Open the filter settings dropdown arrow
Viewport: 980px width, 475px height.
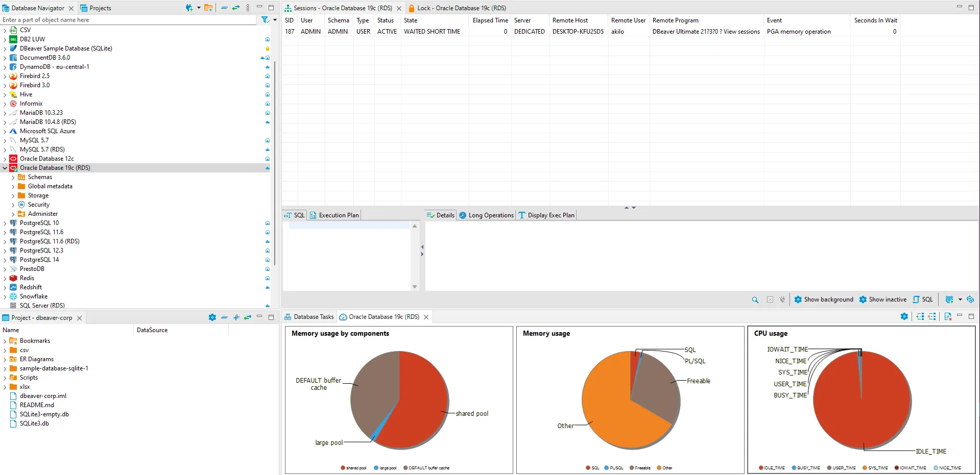pos(275,20)
